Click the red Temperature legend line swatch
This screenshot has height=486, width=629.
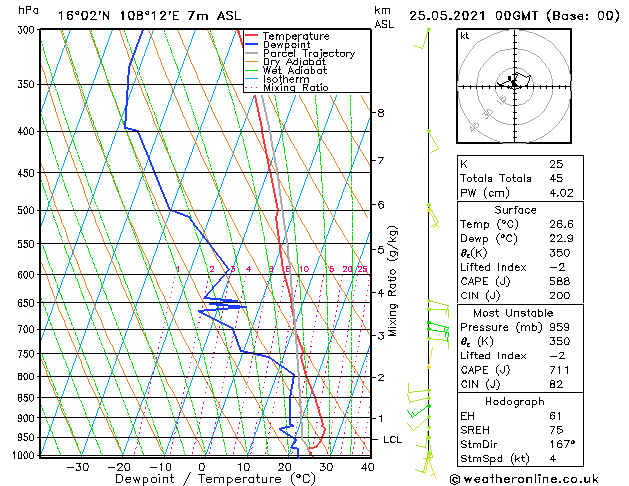pyautogui.click(x=252, y=36)
